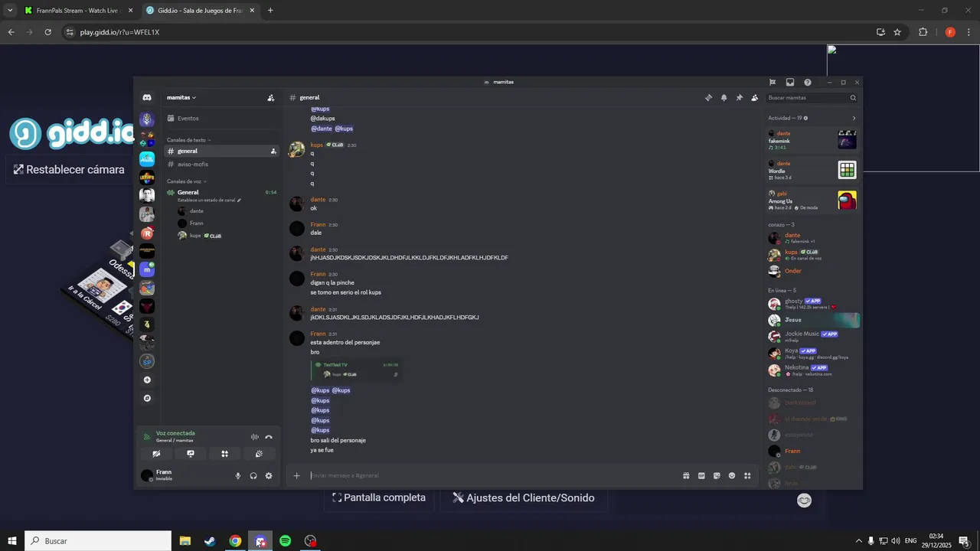
Task: Open Eventos in channel list
Action: (221, 119)
